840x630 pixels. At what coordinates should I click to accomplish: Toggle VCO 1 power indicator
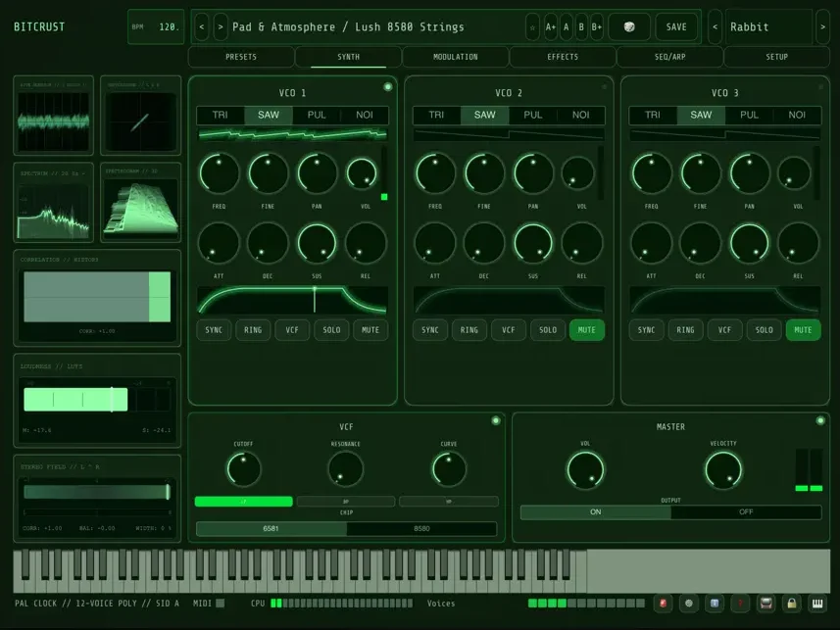tap(388, 87)
